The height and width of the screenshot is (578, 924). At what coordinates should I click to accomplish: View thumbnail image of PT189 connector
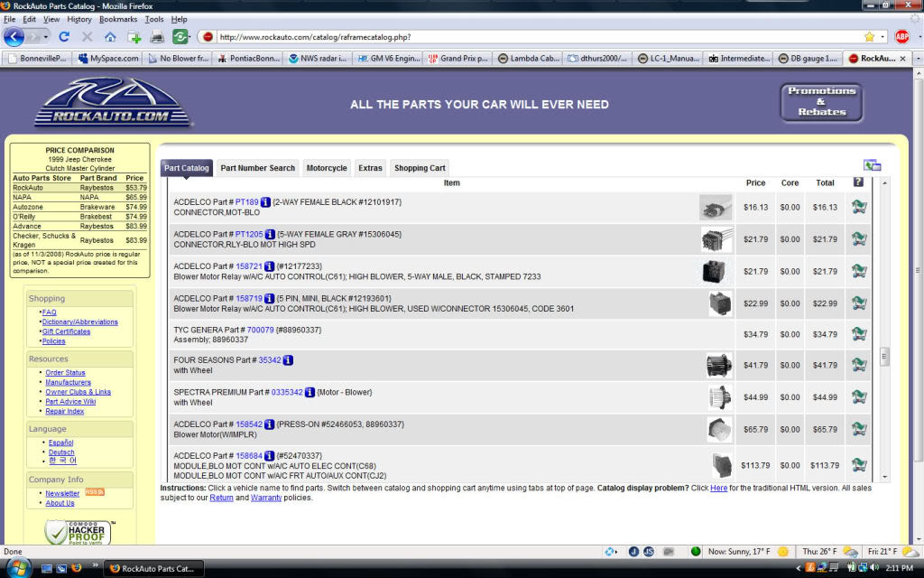716,208
